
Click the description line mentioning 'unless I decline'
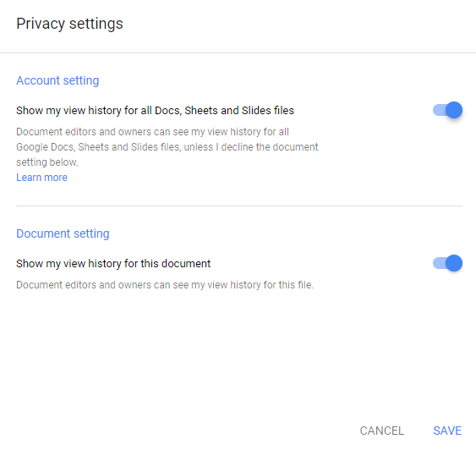click(167, 147)
